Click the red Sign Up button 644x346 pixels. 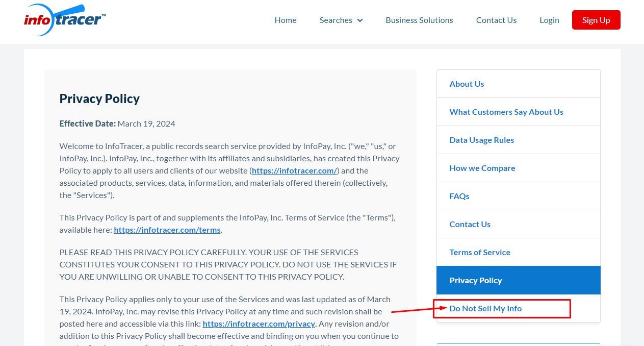(596, 20)
